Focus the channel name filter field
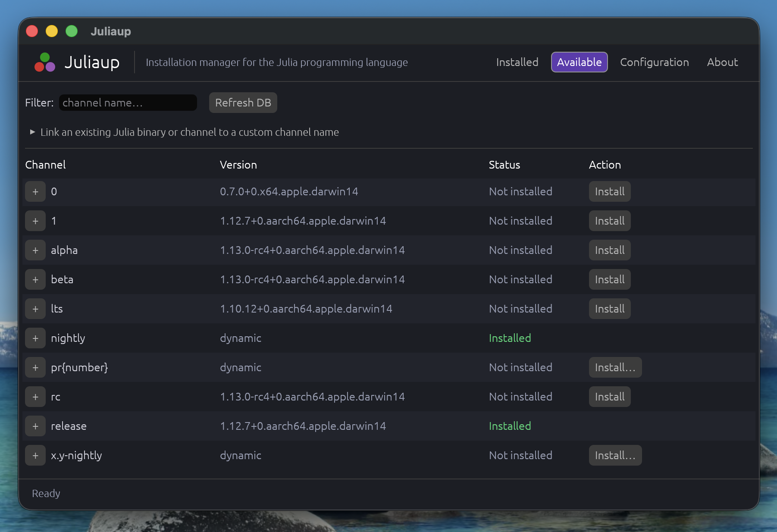Screen dimensions: 777x532 (128, 103)
